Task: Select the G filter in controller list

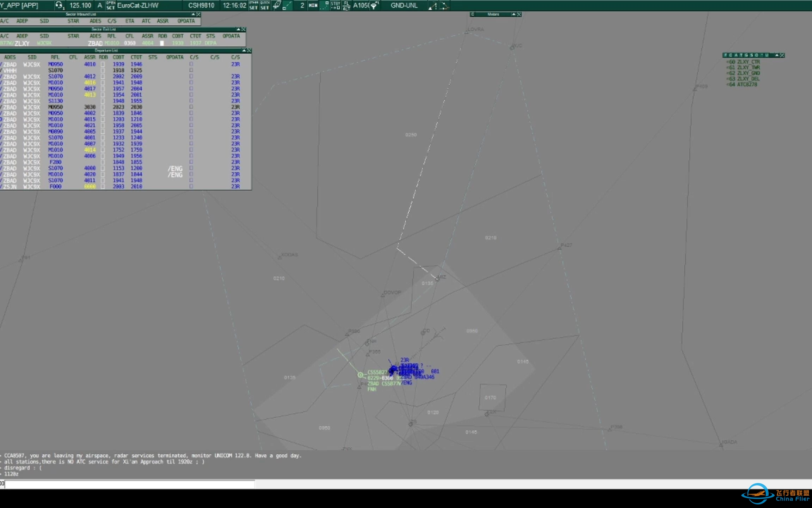Action: (x=746, y=55)
